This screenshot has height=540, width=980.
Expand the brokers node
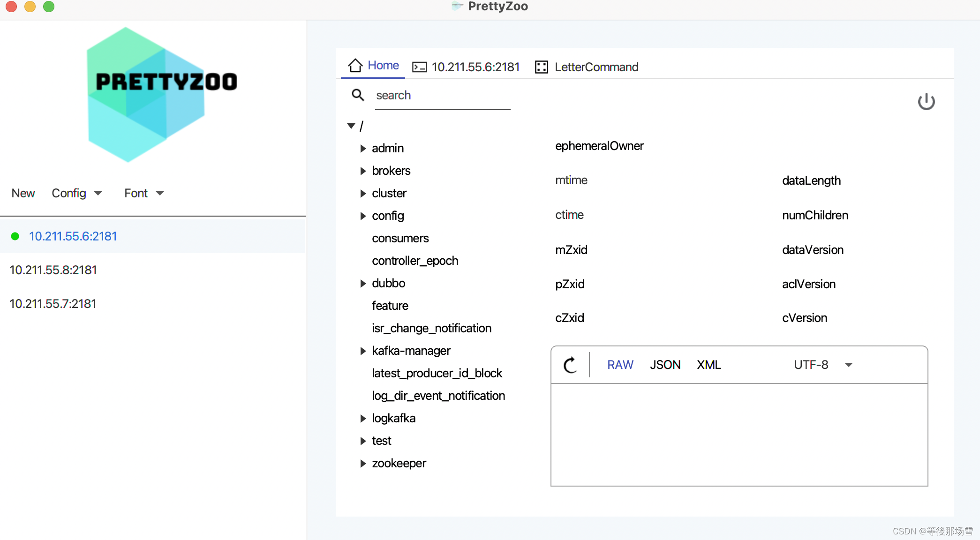[363, 171]
